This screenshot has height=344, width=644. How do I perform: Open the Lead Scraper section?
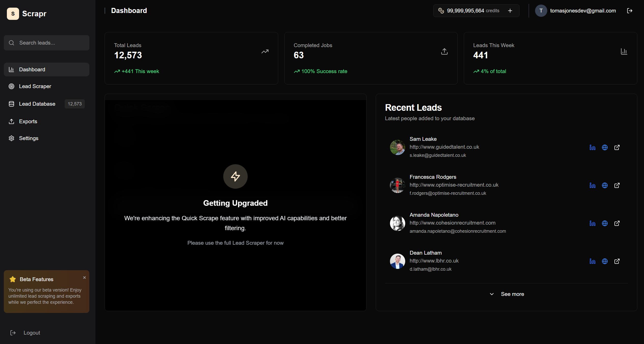(x=35, y=86)
